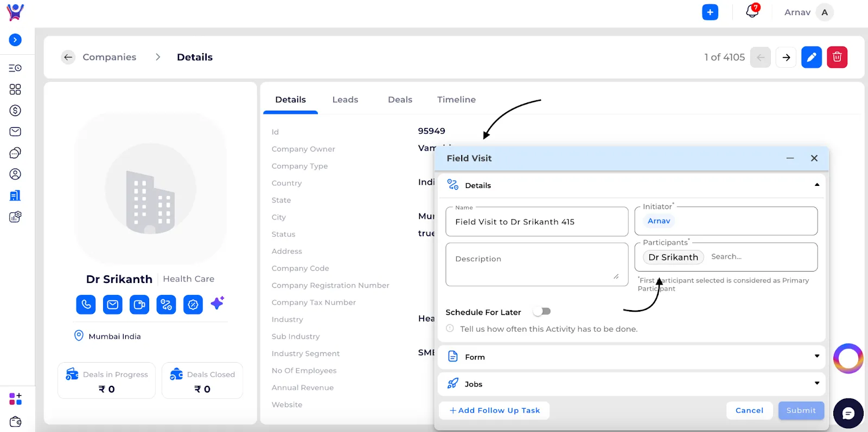Click the colorful ring assistant icon
Viewport: 868px width, 432px height.
click(x=848, y=358)
